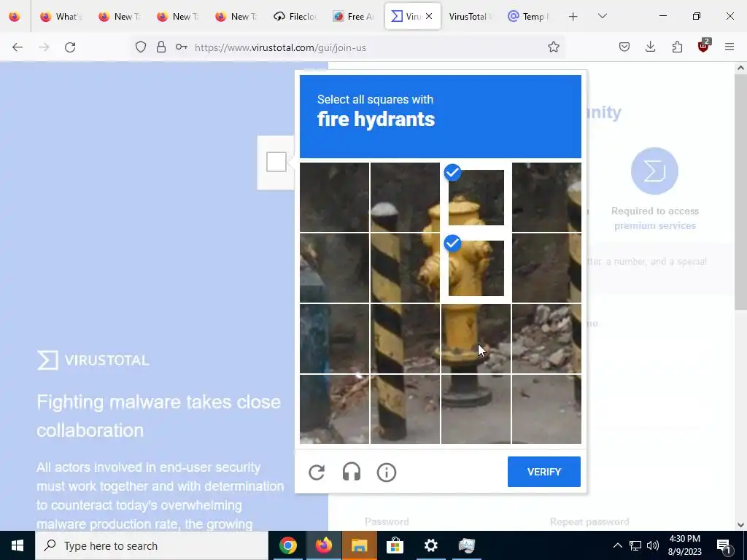Screen dimensions: 747x560
Task: Open Settings gear on taskbar
Action: click(x=430, y=545)
